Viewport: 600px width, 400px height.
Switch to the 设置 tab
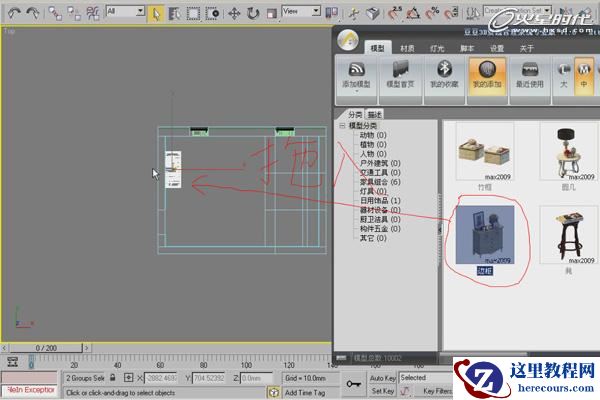pos(497,48)
